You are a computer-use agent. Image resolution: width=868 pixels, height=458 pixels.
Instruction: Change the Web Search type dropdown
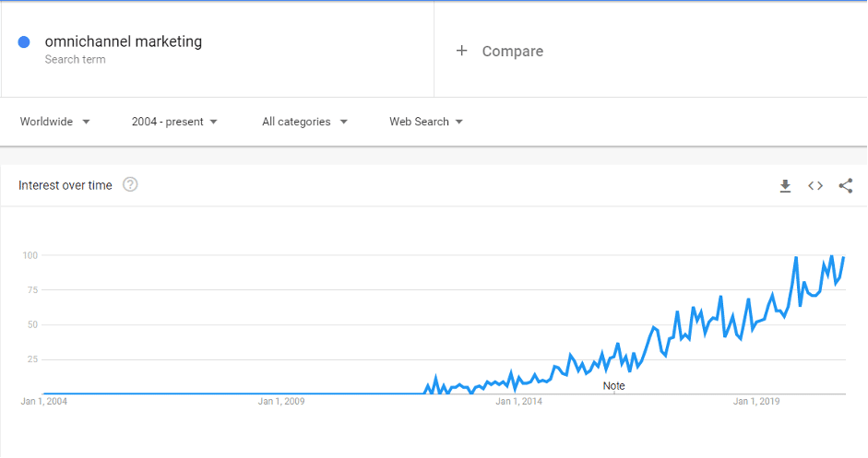pos(425,122)
